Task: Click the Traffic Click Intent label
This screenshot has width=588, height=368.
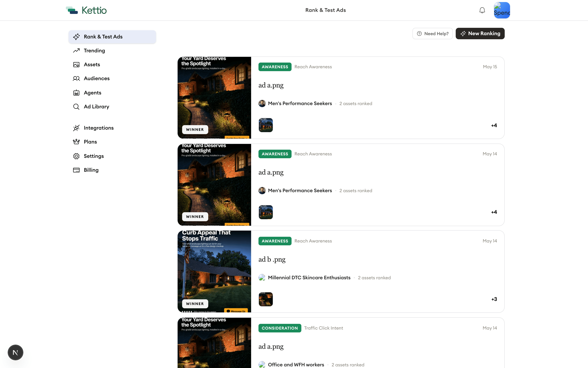Action: tap(323, 328)
